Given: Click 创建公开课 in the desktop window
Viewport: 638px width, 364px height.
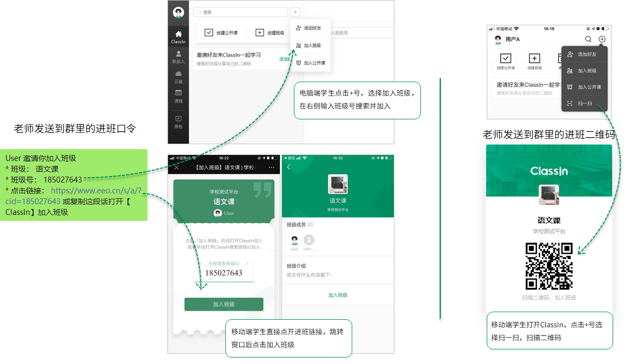Looking at the screenshot, I should point(221,32).
